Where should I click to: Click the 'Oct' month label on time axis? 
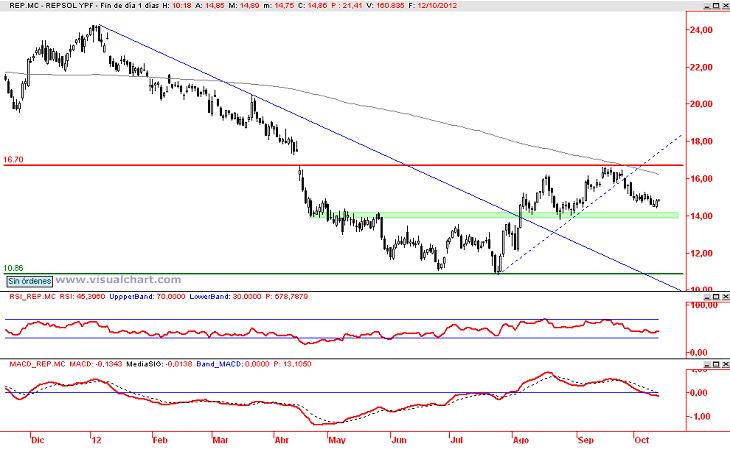[642, 440]
